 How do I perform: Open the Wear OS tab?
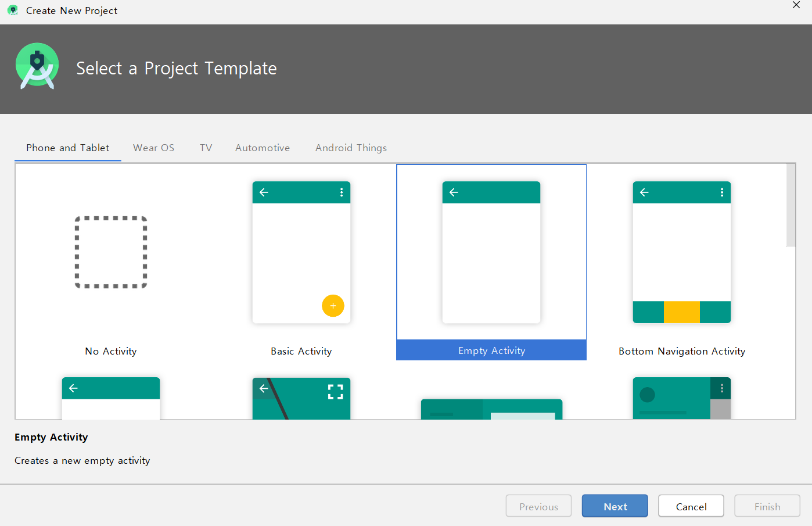[x=153, y=148]
